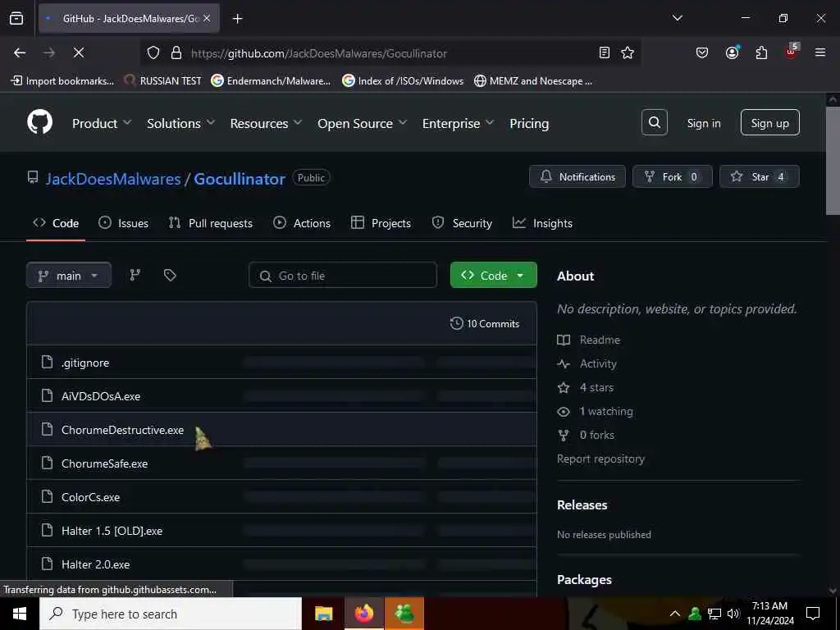Click the padlock site info icon
Viewport: 840px width, 630px height.
coord(176,53)
